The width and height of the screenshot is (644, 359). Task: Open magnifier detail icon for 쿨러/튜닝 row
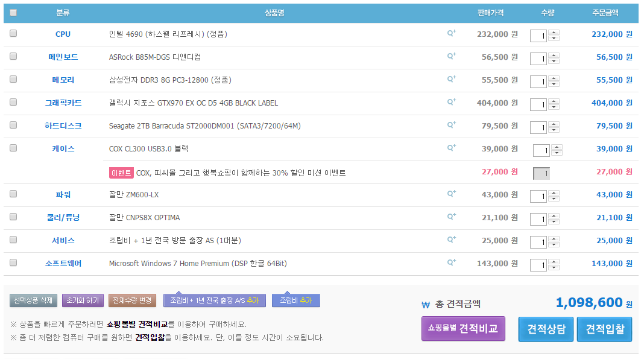pyautogui.click(x=452, y=217)
